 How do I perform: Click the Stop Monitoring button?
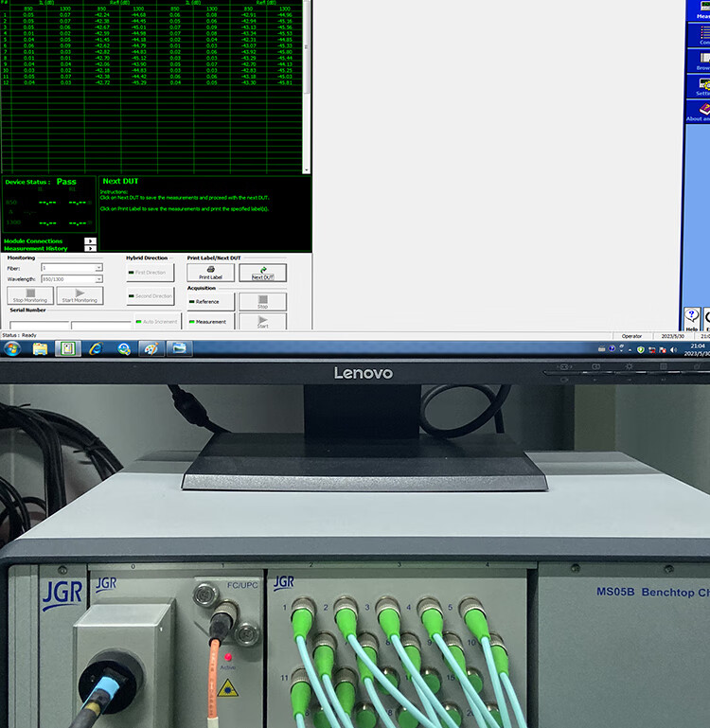pyautogui.click(x=30, y=295)
